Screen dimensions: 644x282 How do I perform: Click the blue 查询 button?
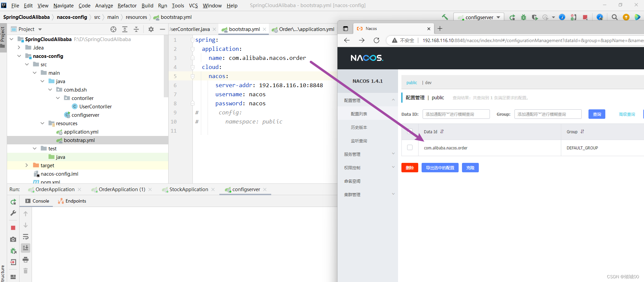click(x=597, y=114)
